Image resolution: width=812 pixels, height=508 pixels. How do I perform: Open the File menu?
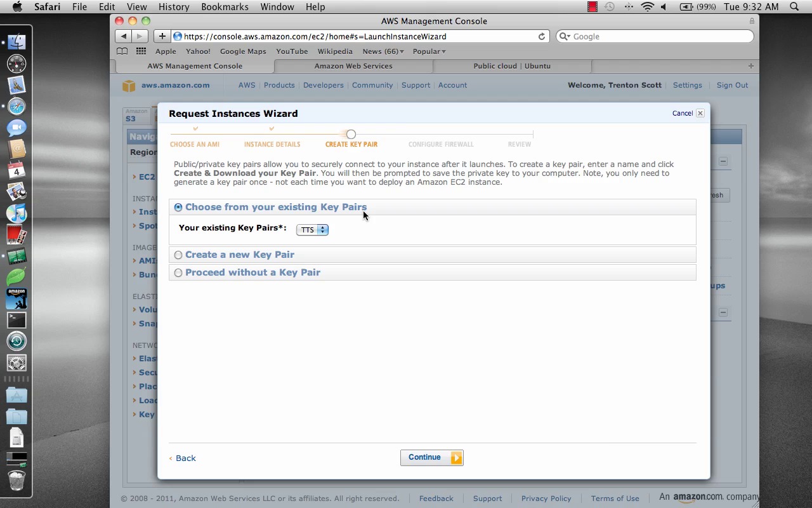pyautogui.click(x=79, y=7)
